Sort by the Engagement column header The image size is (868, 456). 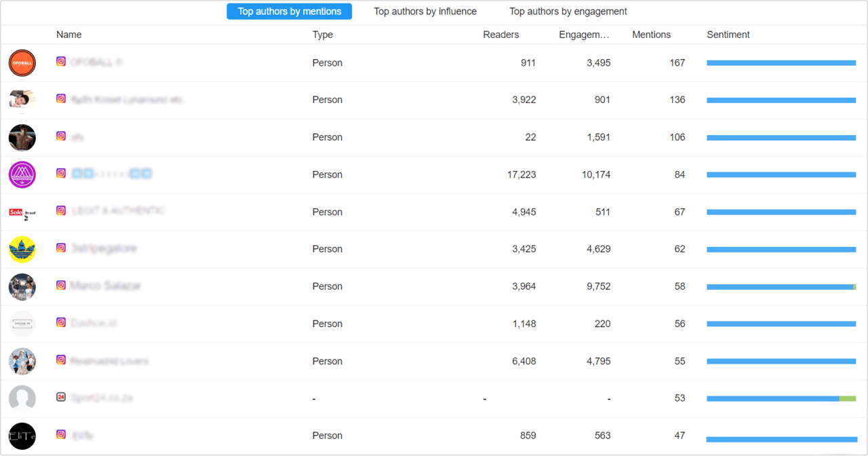tap(584, 35)
